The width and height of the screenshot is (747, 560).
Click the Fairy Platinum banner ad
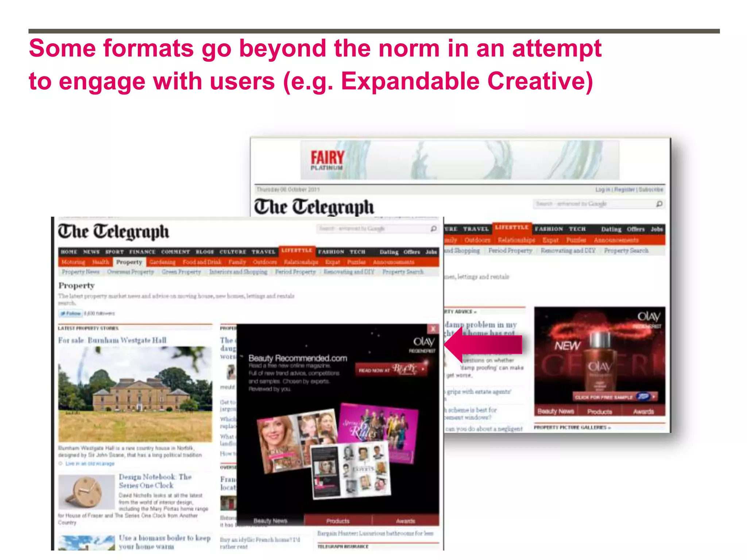pos(460,160)
